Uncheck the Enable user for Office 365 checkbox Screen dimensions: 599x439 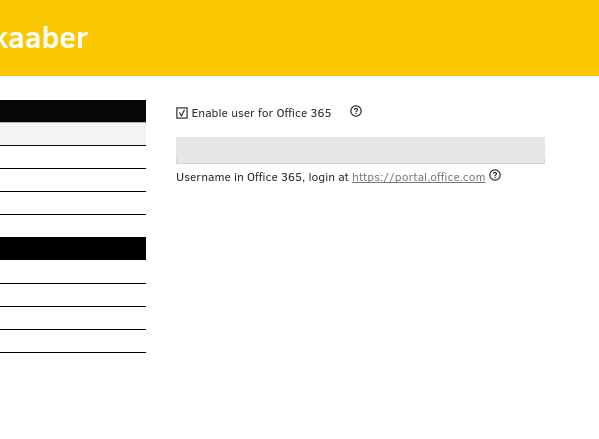coord(182,113)
